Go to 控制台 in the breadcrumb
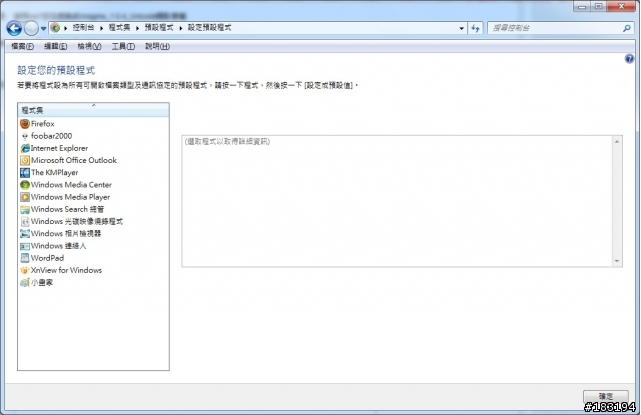This screenshot has width=641, height=415. 83,27
